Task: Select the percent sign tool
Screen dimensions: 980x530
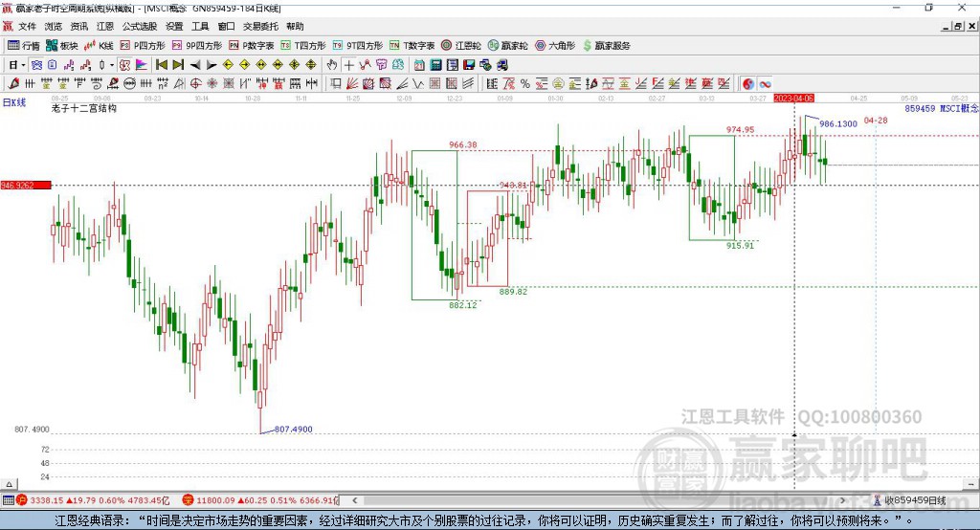Action: (x=525, y=84)
